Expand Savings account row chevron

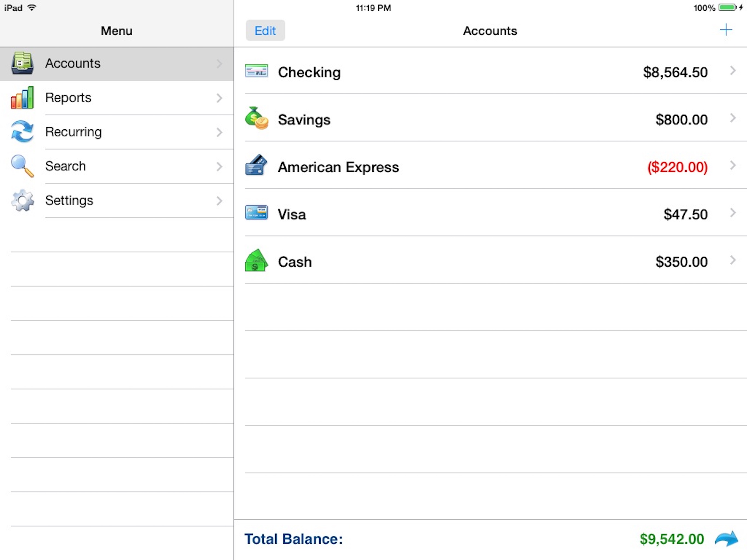click(x=733, y=118)
